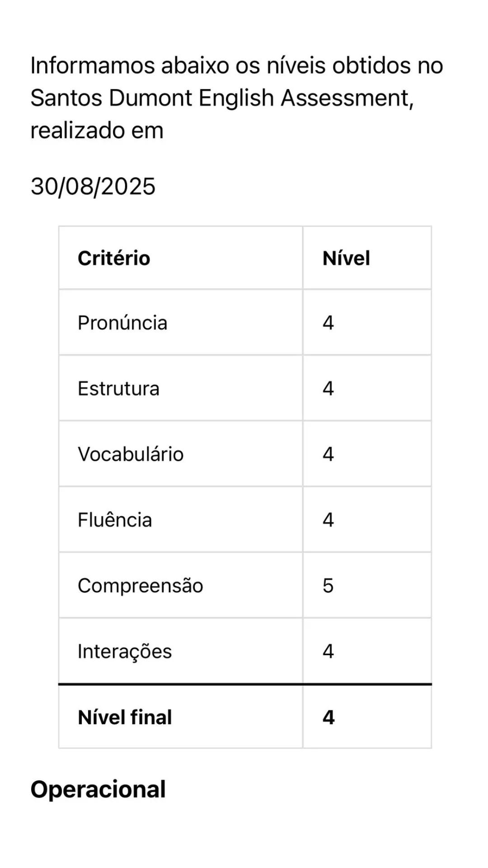The height and width of the screenshot is (868, 488).
Task: Click the Compreensão level value 5
Action: (x=328, y=585)
